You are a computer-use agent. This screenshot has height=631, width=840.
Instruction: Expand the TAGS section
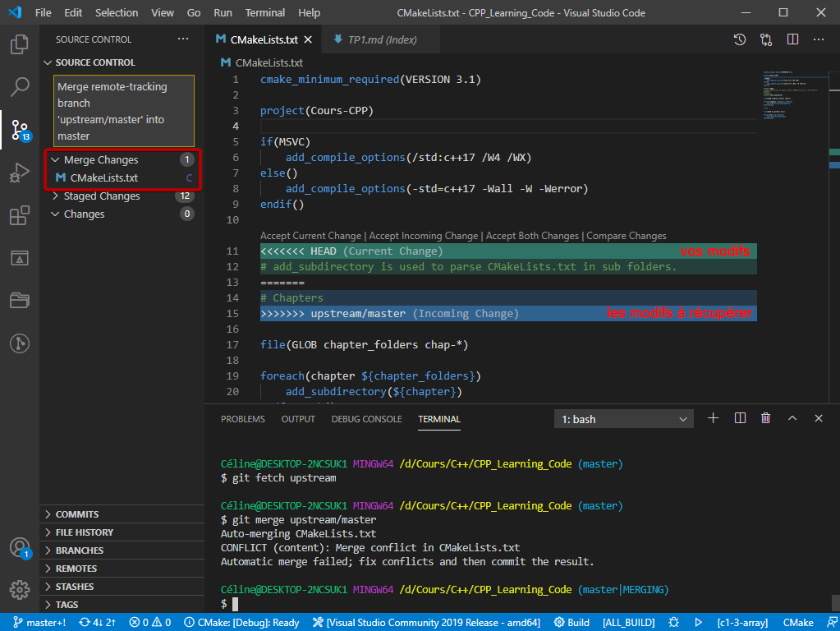pyautogui.click(x=122, y=604)
